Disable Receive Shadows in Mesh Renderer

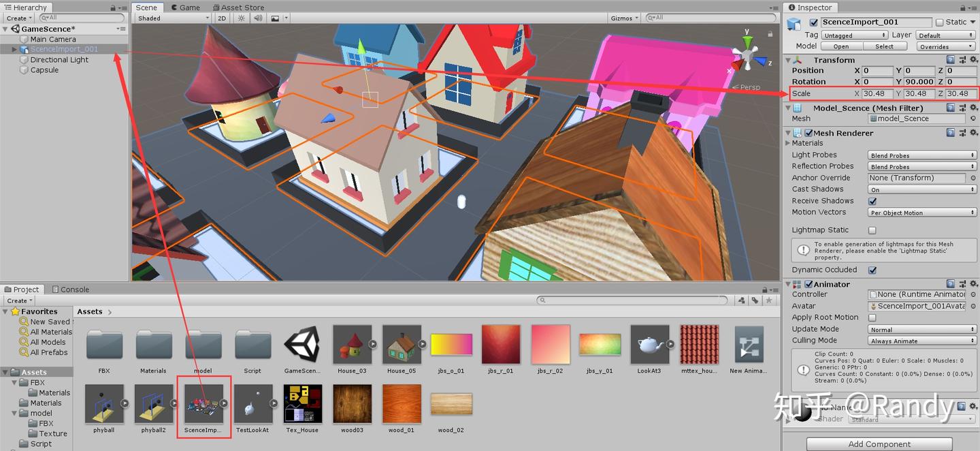click(873, 200)
